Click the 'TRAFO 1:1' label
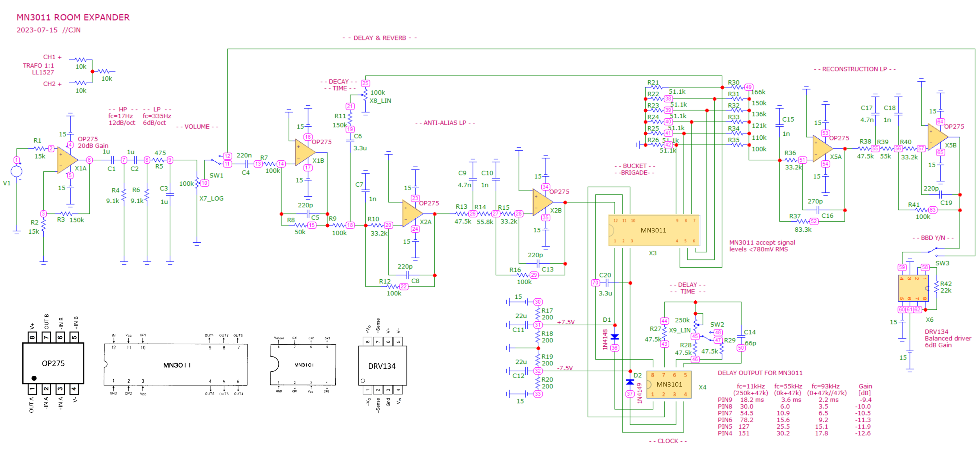 tap(38, 66)
